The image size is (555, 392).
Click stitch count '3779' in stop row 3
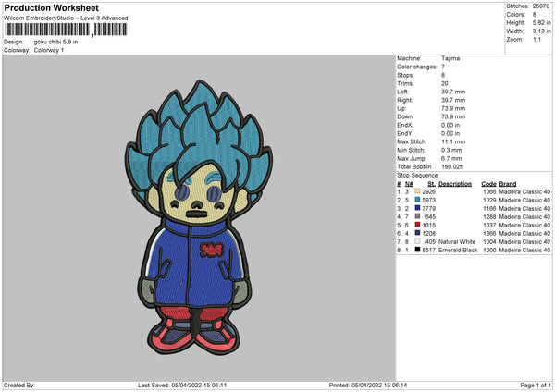coord(428,208)
